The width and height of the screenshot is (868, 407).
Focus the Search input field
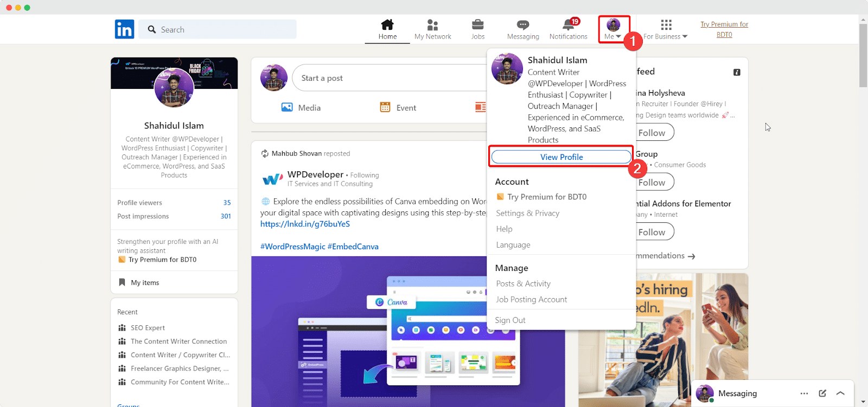click(218, 29)
